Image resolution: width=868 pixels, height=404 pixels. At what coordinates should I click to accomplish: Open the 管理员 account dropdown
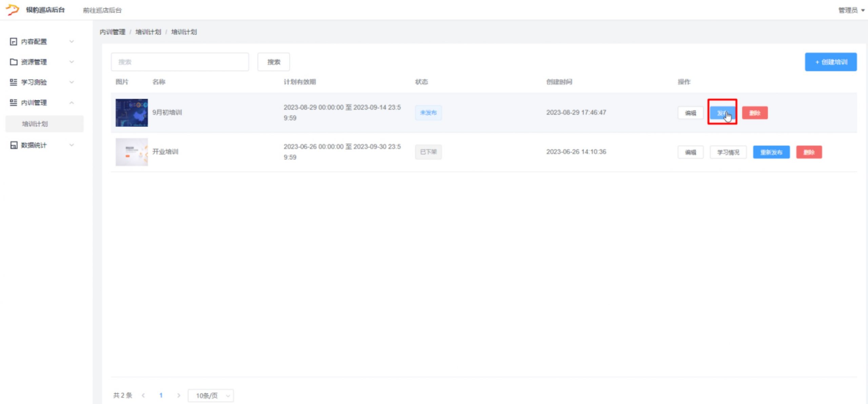tap(851, 10)
